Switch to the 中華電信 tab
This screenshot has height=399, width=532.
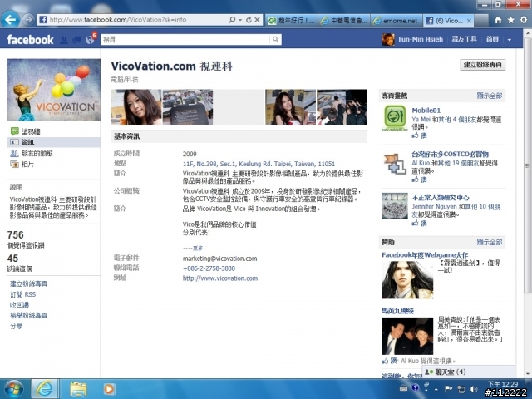coord(344,21)
